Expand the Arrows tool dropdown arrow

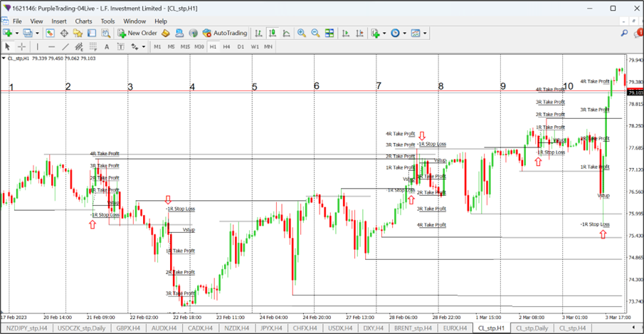pyautogui.click(x=143, y=47)
